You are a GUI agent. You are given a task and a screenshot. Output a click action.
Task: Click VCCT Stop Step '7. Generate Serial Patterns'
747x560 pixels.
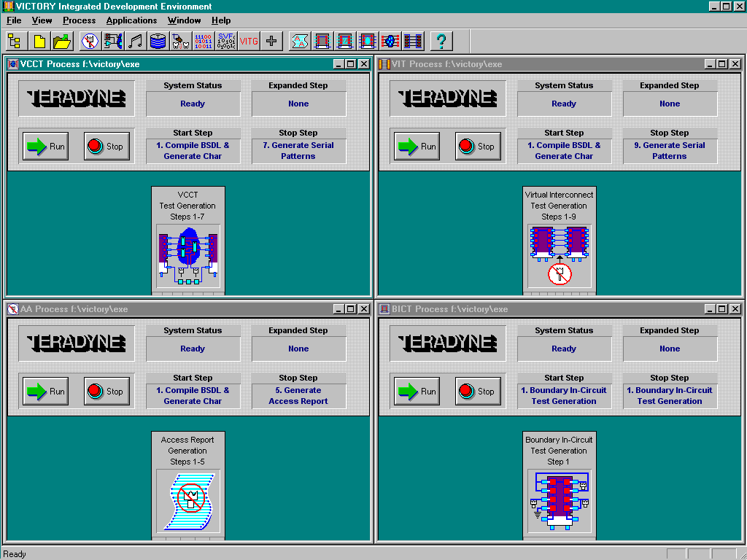point(298,150)
